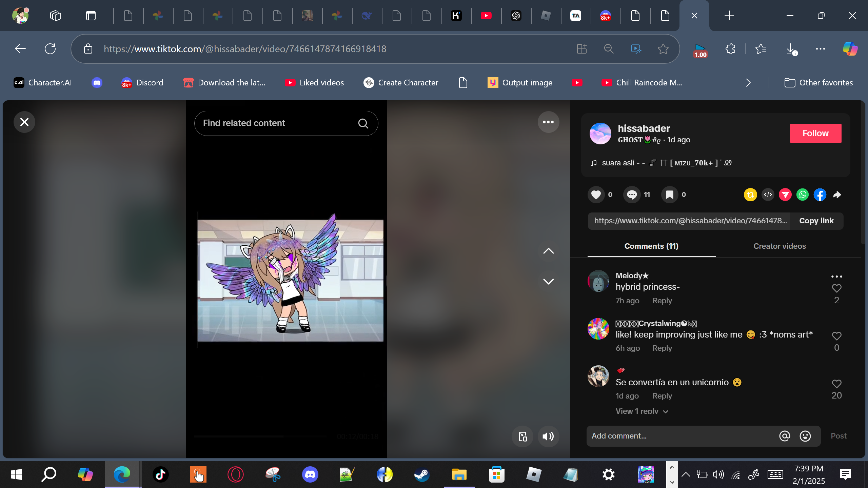Like the video with heart icon
The height and width of the screenshot is (488, 868).
coord(596,195)
